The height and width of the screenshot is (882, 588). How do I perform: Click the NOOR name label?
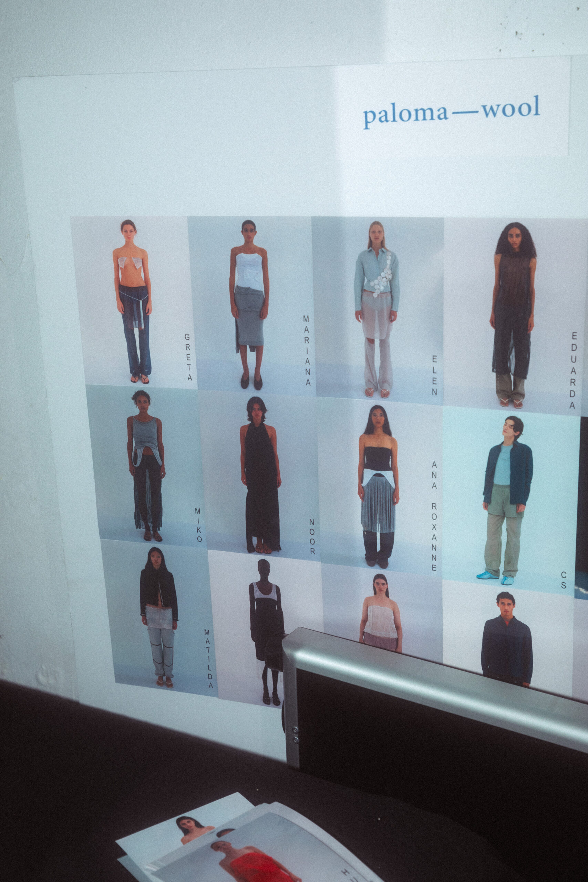pos(312,536)
